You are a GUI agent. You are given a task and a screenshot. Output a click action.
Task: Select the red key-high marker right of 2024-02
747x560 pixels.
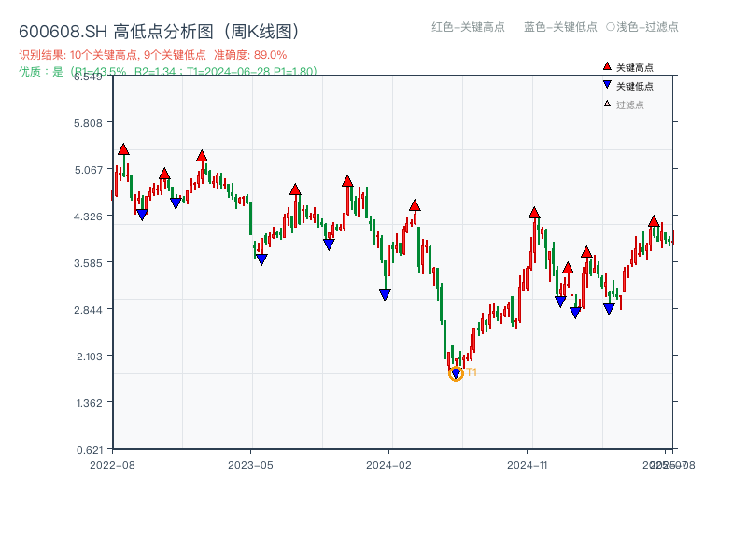[415, 205]
